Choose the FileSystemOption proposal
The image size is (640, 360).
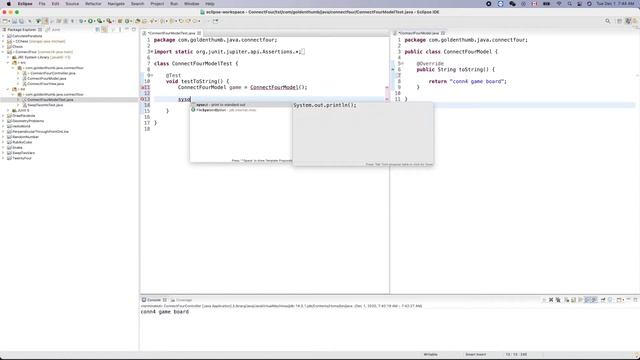click(x=241, y=110)
